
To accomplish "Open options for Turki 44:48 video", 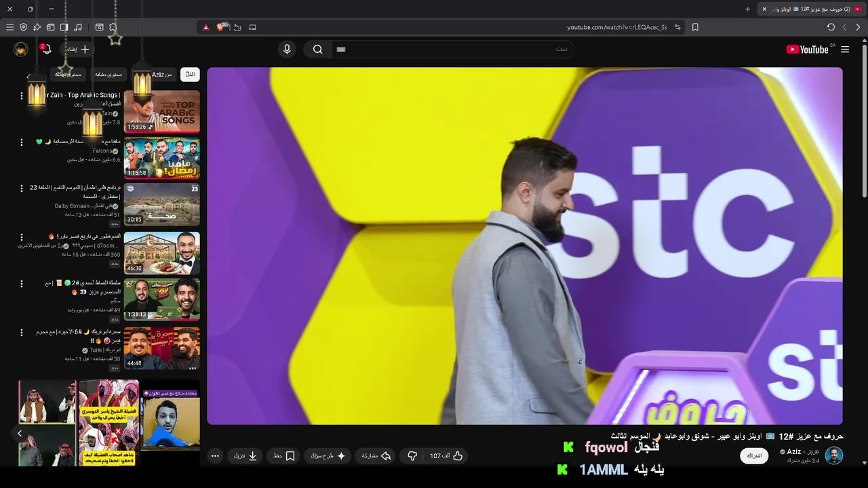I will (21, 332).
